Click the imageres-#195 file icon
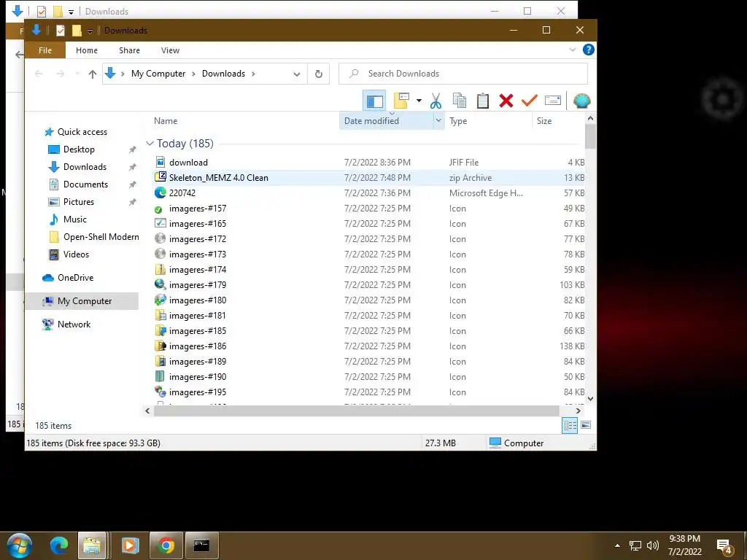747x560 pixels. click(x=160, y=392)
